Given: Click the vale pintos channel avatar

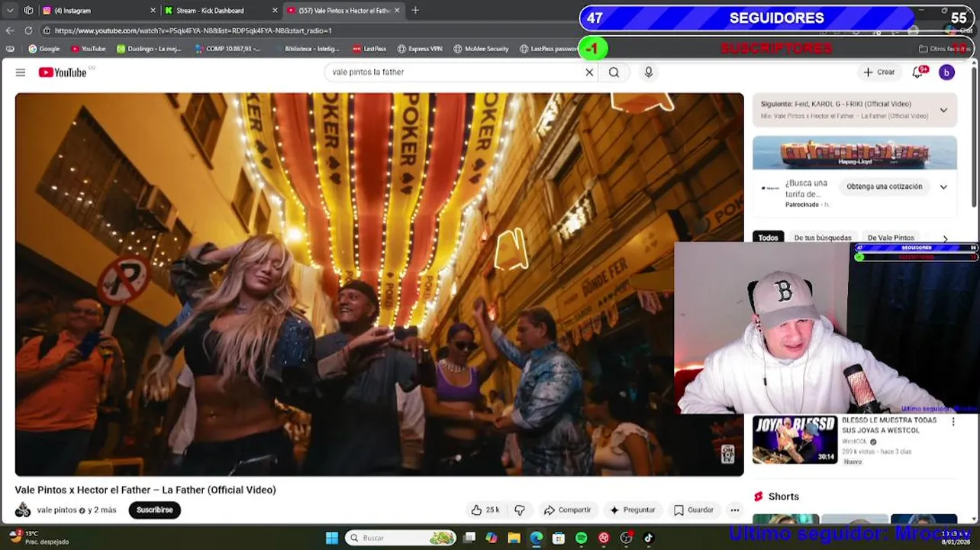Looking at the screenshot, I should click(23, 510).
